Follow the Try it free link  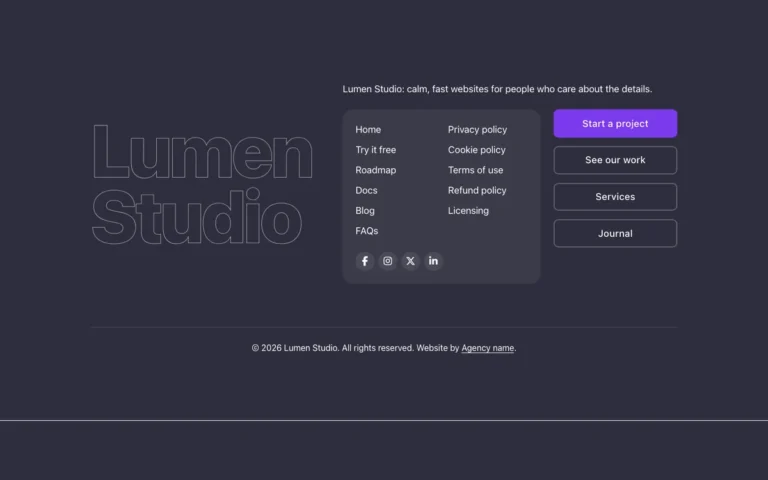tap(376, 150)
